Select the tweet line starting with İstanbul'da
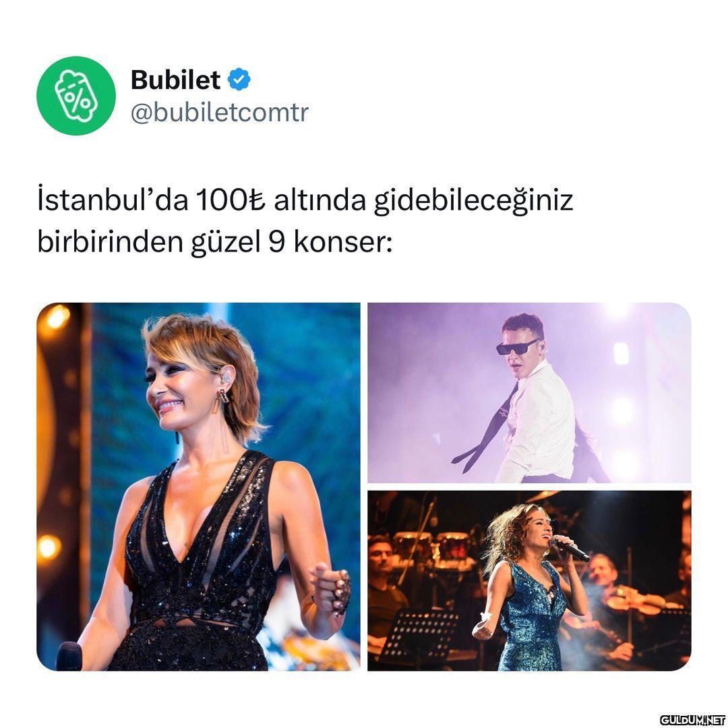The width and height of the screenshot is (728, 728). click(305, 201)
